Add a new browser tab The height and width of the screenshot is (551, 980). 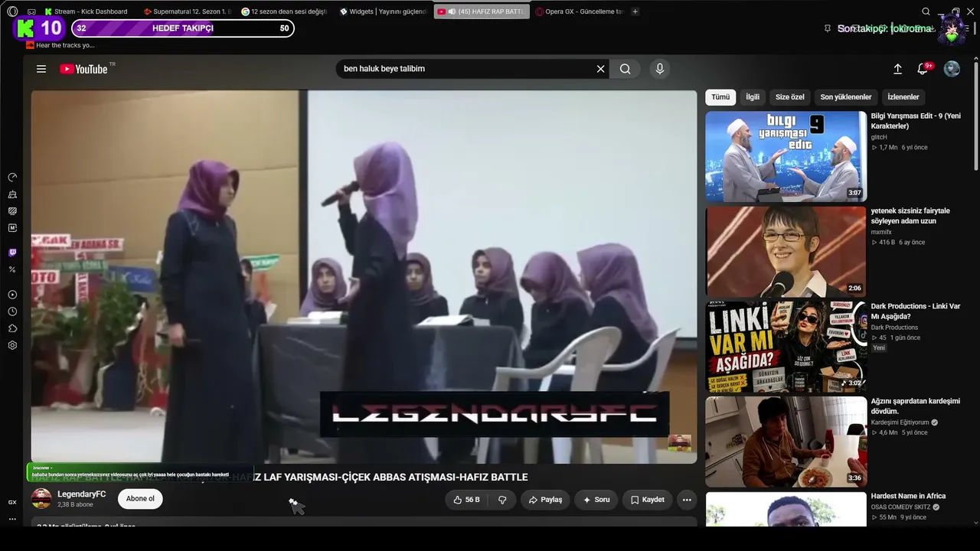click(635, 11)
